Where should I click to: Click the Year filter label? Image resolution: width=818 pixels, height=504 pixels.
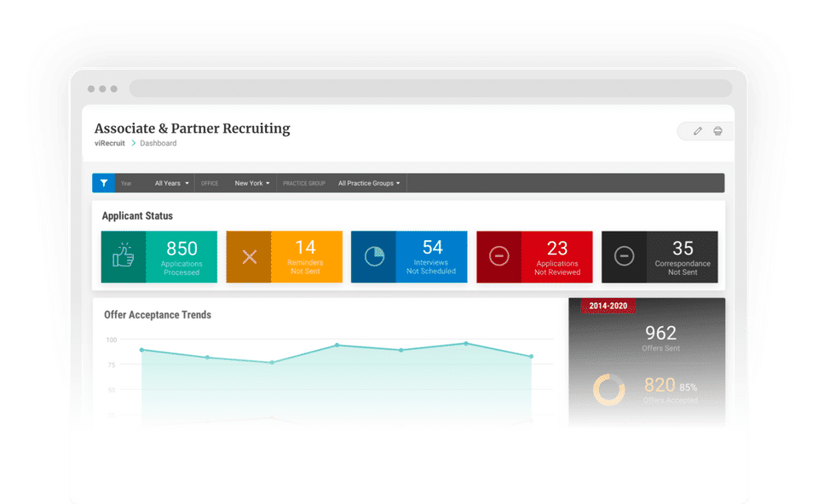pyautogui.click(x=126, y=183)
